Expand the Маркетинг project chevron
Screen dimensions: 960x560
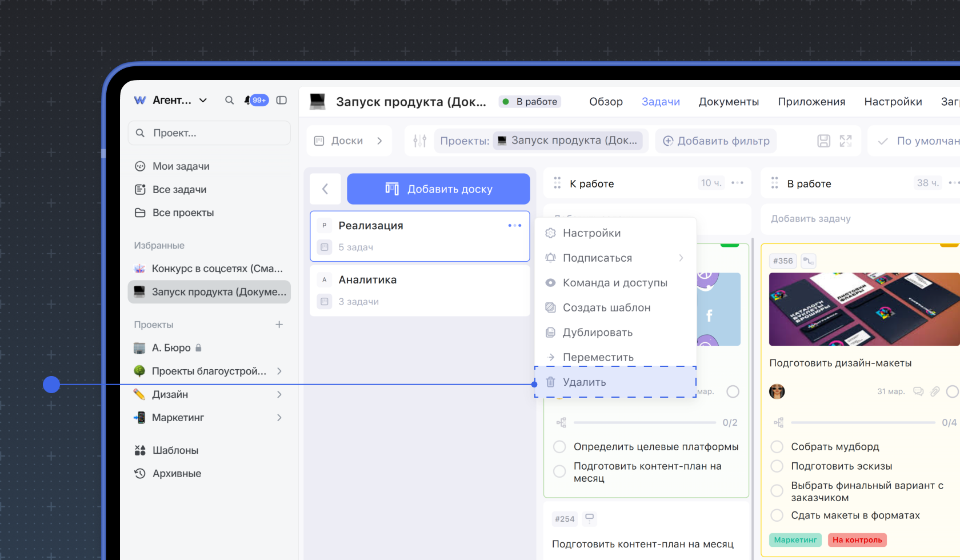coord(279,418)
